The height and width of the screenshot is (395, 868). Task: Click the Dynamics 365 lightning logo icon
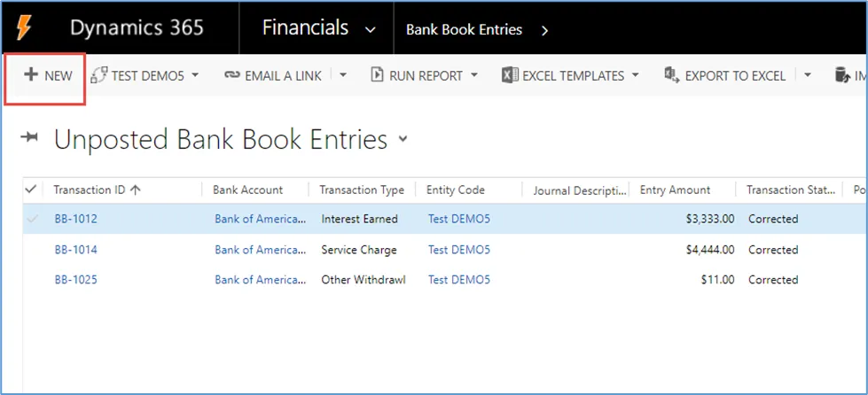point(24,27)
